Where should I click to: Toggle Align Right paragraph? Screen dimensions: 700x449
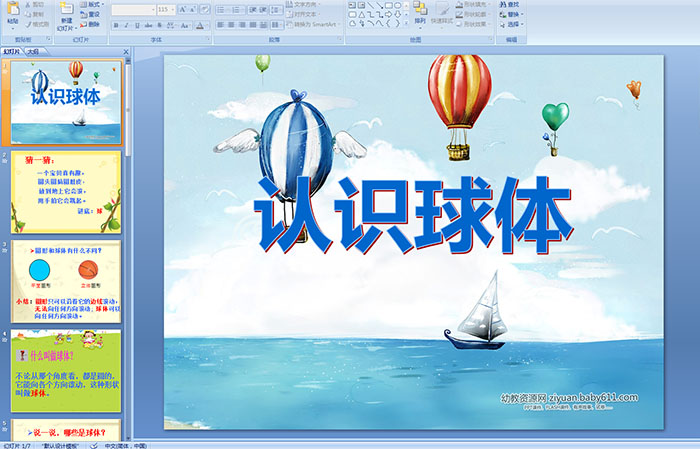point(242,25)
